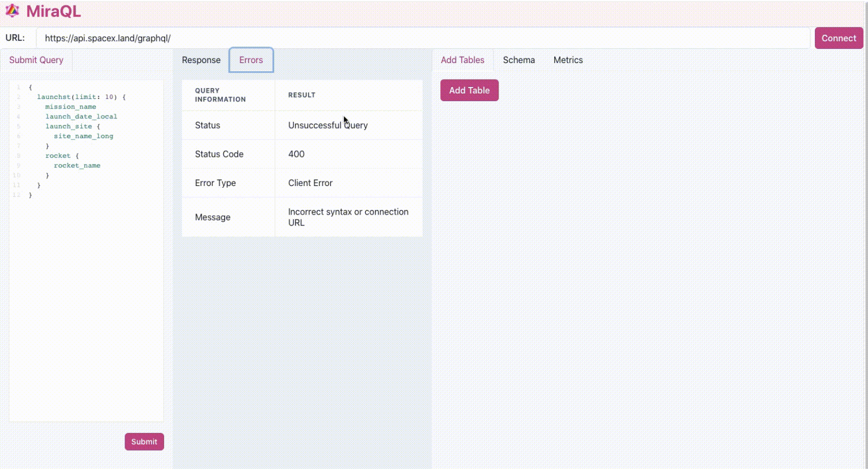Click the rocket { line in editor

(62, 156)
